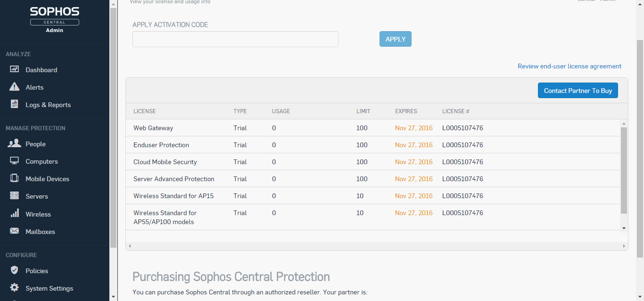Click the license number in Web Gateway row
The width and height of the screenshot is (644, 301).
462,128
